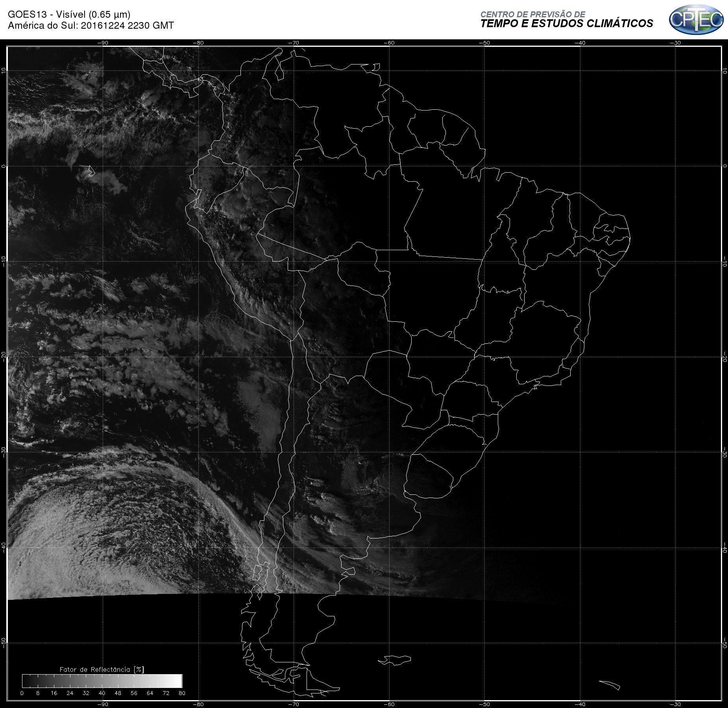The image size is (728, 708).
Task: Click colorbar tick label 48
Action: click(118, 693)
